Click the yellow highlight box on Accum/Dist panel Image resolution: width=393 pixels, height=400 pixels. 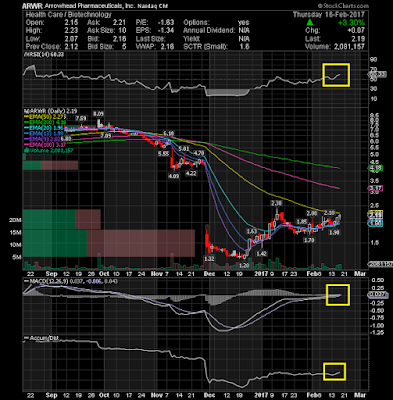(x=334, y=371)
